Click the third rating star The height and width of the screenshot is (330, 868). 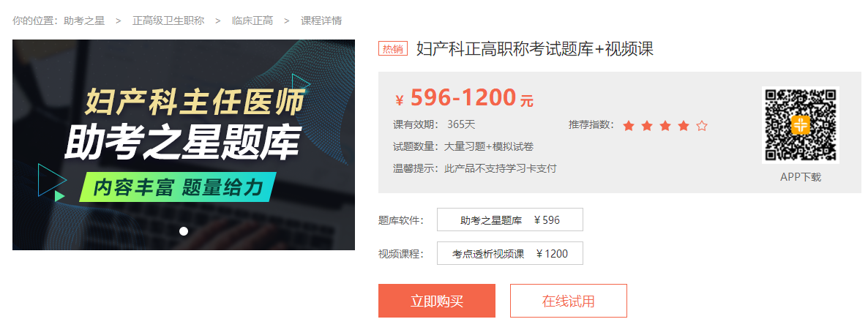click(665, 126)
